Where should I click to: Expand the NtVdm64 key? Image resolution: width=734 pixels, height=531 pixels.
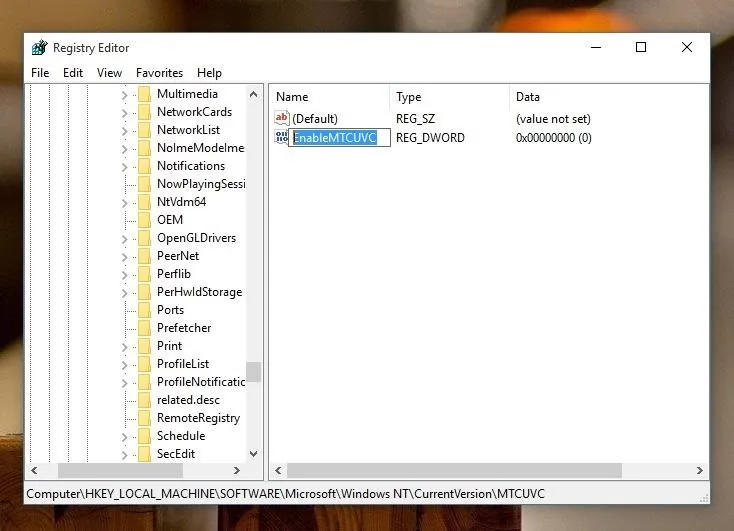(x=124, y=203)
